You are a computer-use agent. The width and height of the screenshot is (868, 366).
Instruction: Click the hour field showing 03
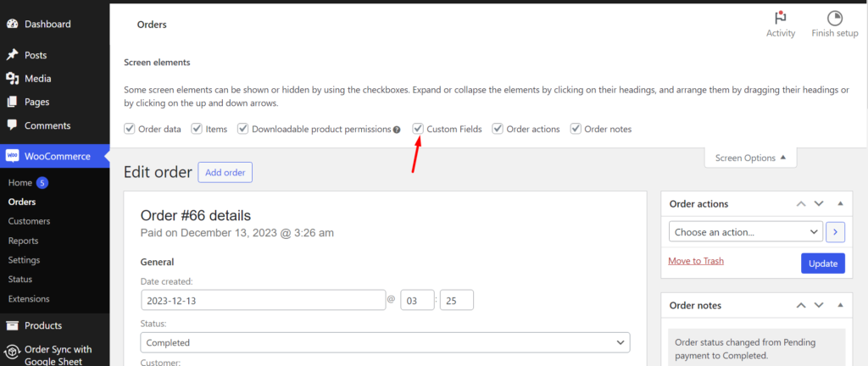point(417,300)
